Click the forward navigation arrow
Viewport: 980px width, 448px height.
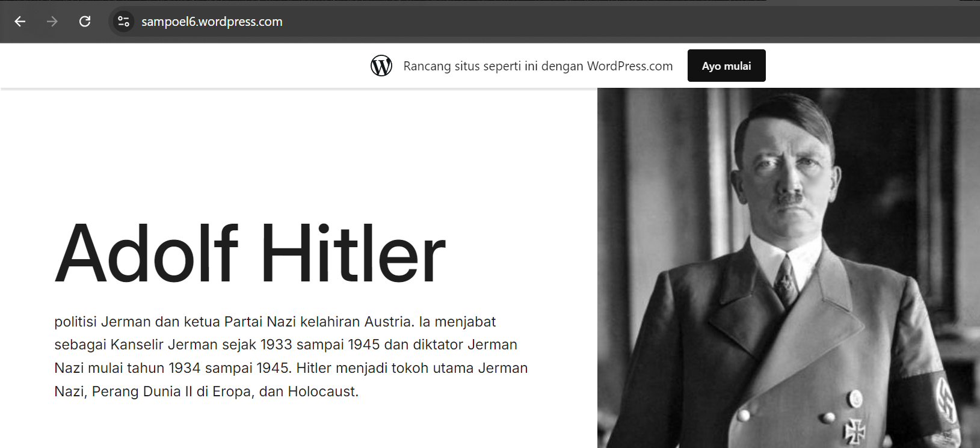tap(52, 22)
